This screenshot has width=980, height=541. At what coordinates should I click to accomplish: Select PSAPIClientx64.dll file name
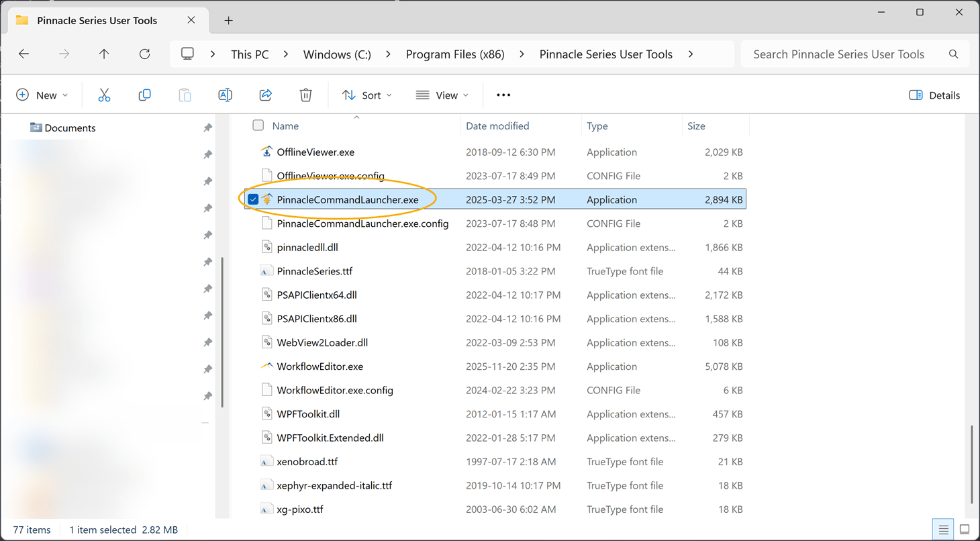317,295
